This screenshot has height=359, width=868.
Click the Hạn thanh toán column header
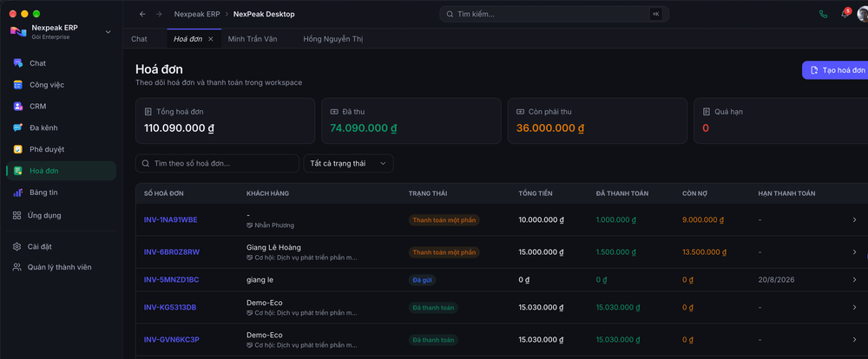pos(786,193)
